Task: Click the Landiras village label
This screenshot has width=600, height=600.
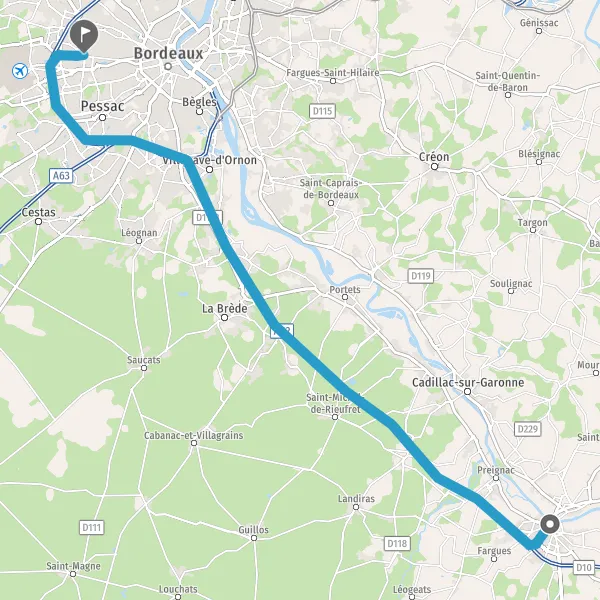Action: click(356, 499)
